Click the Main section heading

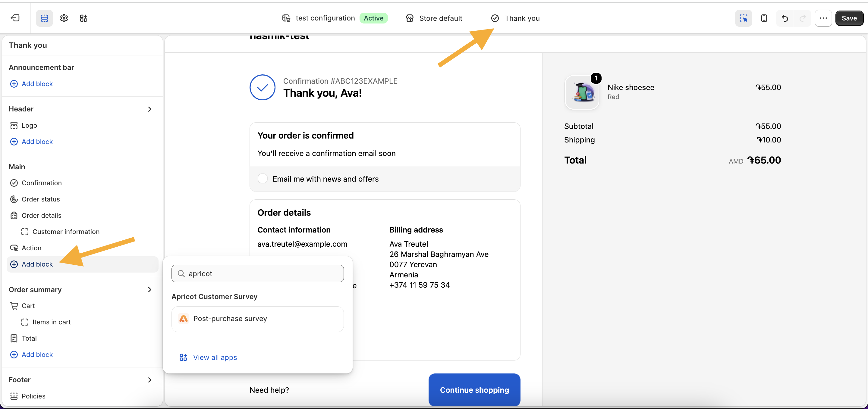pyautogui.click(x=17, y=167)
